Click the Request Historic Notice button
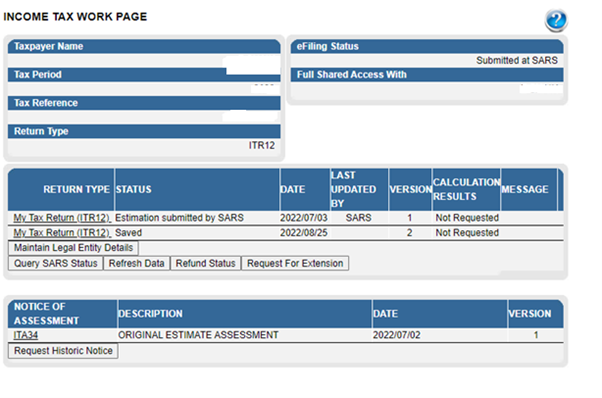This screenshot has height=398, width=602. coord(63,351)
